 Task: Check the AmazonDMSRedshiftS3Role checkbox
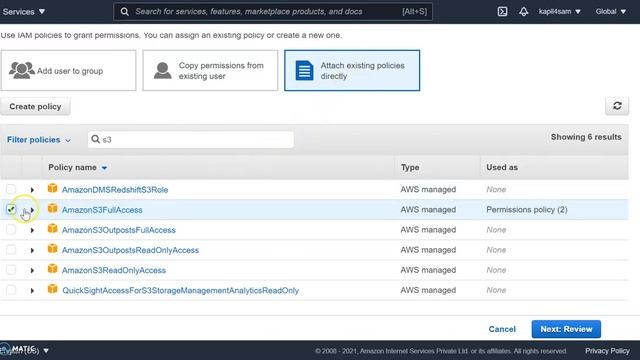(11, 189)
